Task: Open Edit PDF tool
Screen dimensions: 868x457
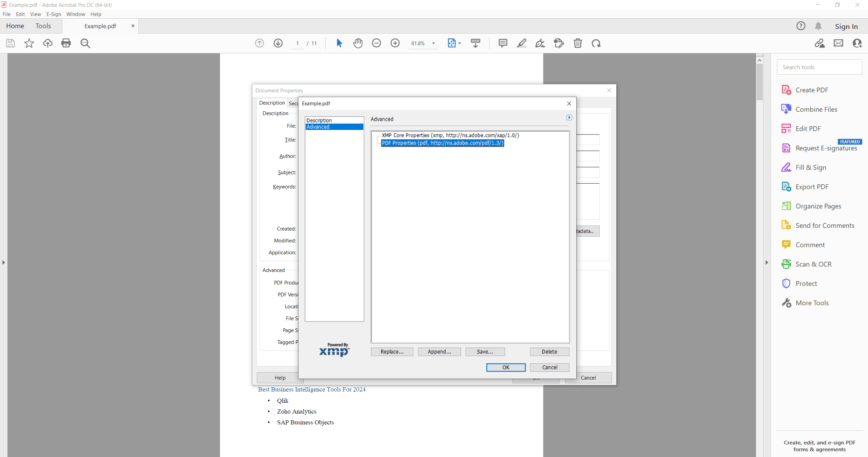Action: click(801, 129)
